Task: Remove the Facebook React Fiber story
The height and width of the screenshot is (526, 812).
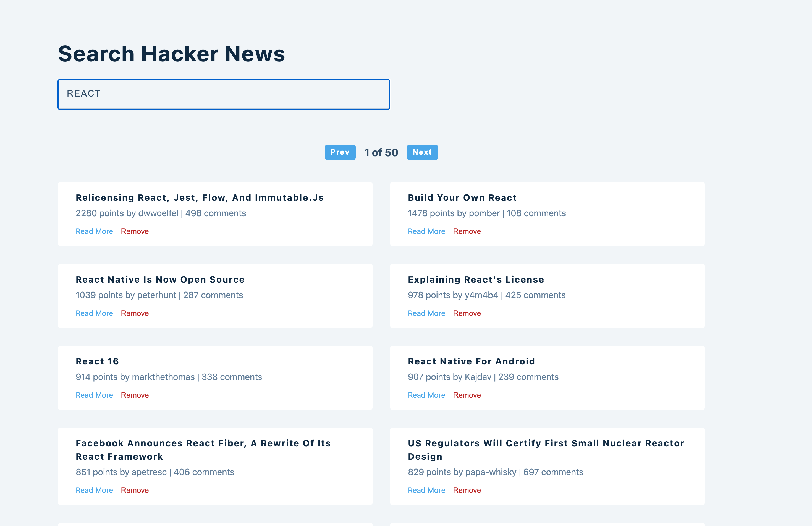Action: click(x=135, y=490)
